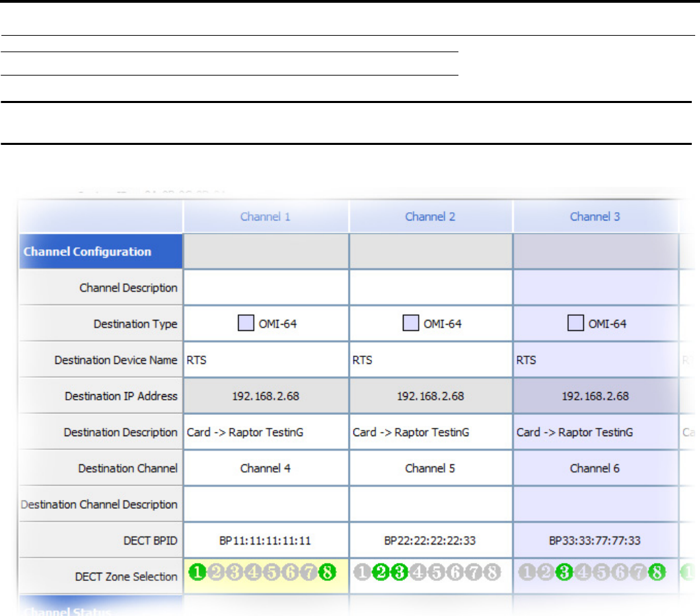This screenshot has width=700, height=616.
Task: Click BPID BP11:11:11:11:11
Action: click(x=265, y=540)
